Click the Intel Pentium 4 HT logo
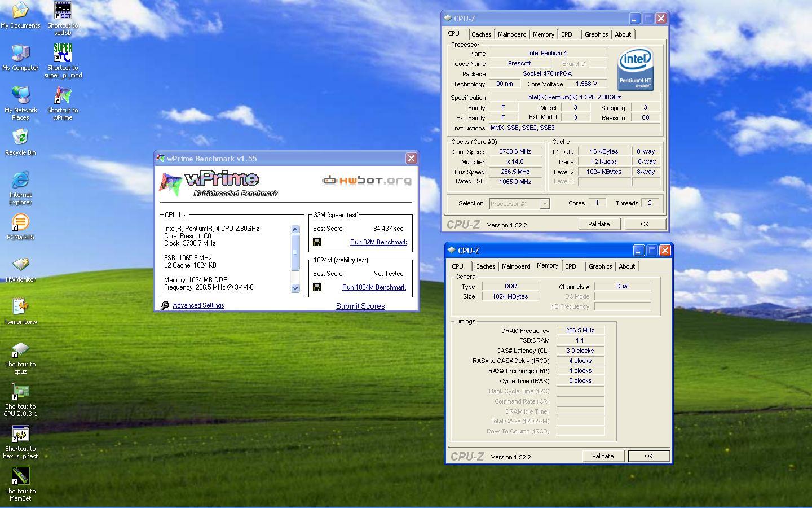 636,69
